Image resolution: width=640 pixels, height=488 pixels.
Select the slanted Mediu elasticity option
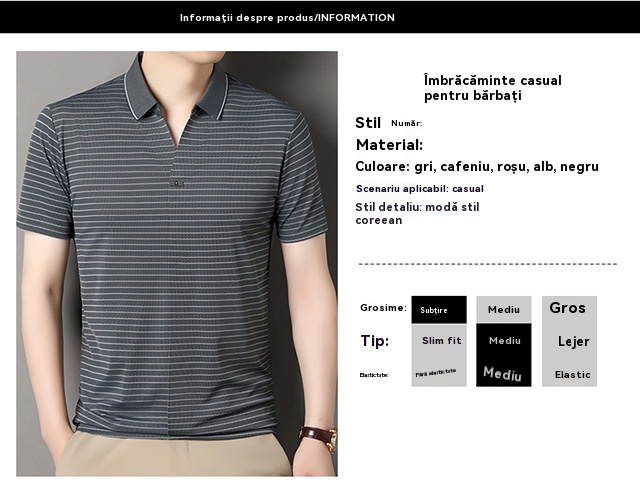503,374
